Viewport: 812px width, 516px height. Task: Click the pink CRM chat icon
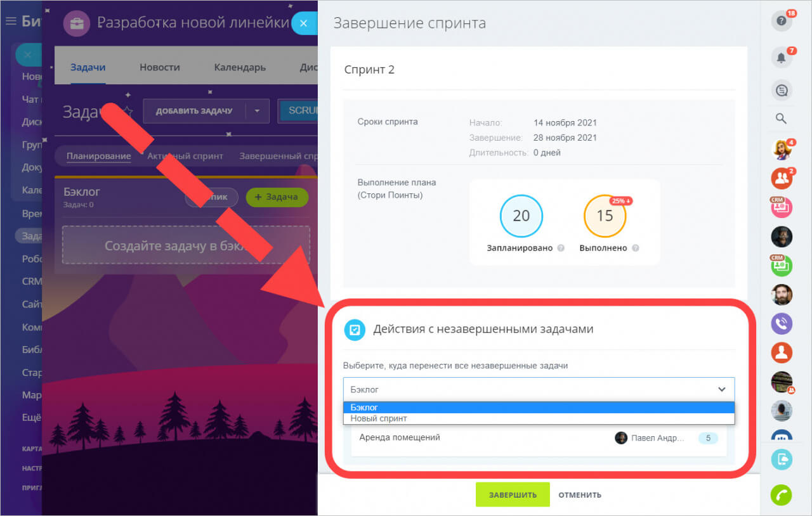781,207
